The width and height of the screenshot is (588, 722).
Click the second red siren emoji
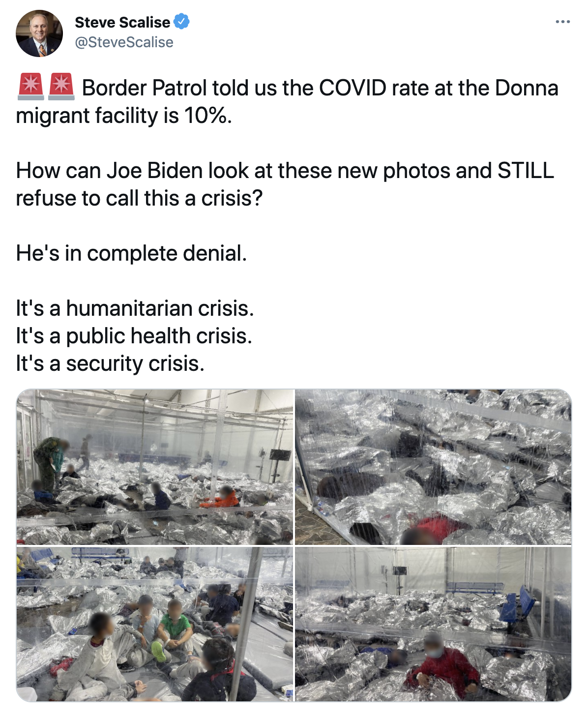point(61,87)
